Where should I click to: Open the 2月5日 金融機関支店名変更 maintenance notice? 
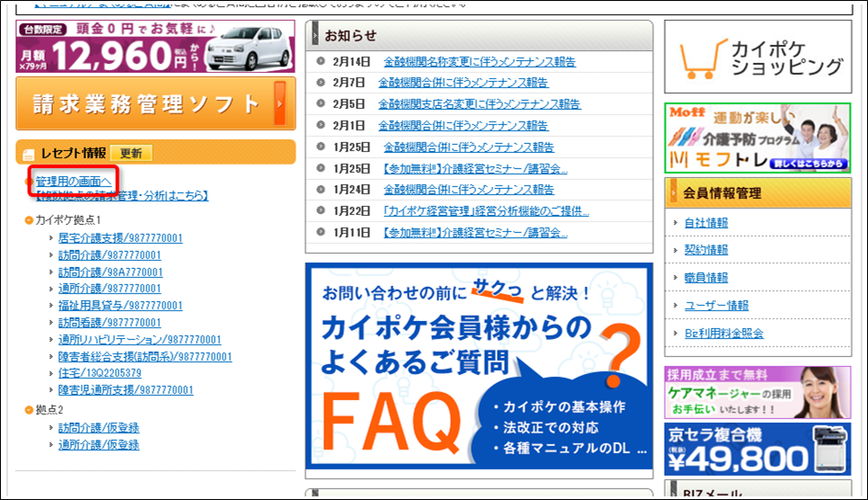pyautogui.click(x=480, y=103)
